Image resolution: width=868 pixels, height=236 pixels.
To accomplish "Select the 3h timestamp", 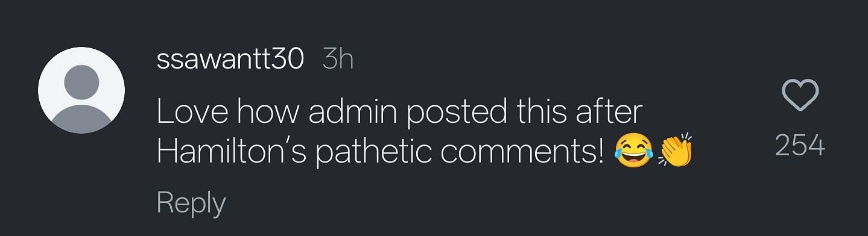I will coord(338,60).
